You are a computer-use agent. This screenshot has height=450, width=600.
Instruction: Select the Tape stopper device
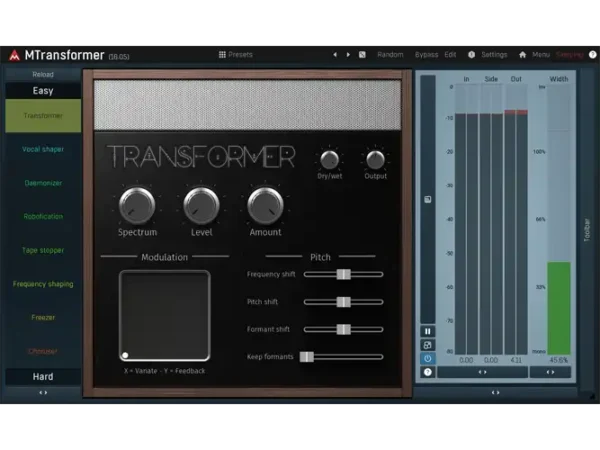[43, 250]
